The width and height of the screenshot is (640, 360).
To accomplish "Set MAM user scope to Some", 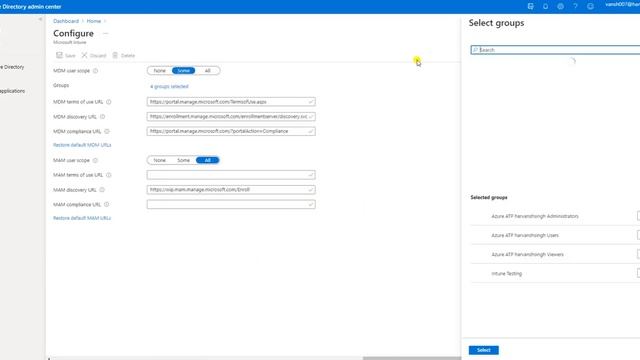I will coord(183,160).
